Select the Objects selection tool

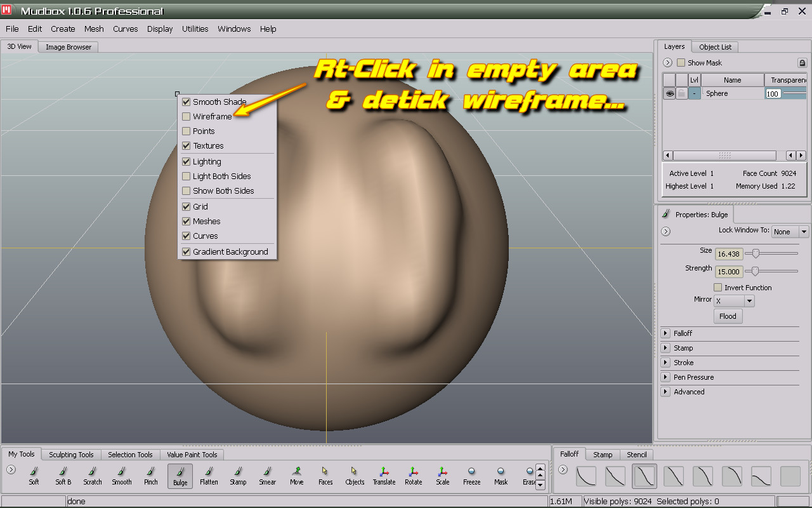coord(355,476)
